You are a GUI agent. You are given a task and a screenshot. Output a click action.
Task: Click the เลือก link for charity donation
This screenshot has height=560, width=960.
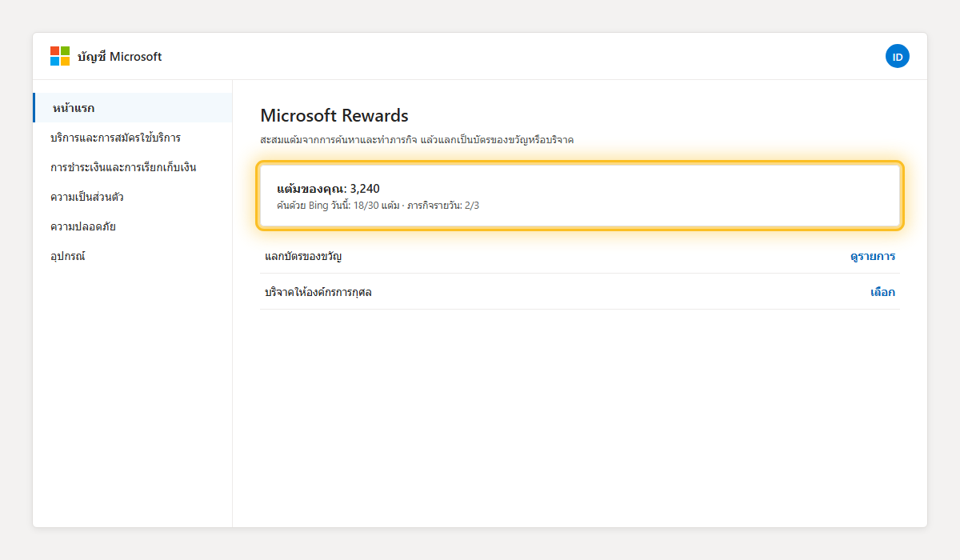point(883,292)
